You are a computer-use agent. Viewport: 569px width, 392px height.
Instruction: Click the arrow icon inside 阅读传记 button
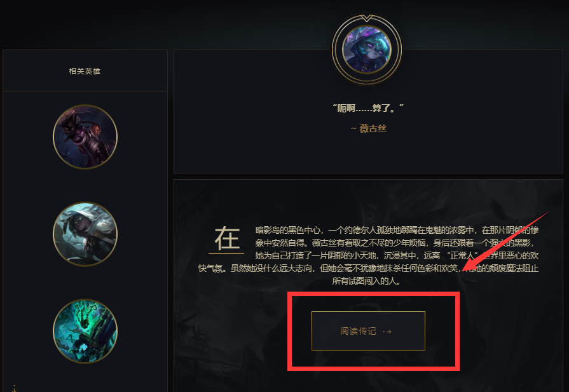(x=388, y=332)
